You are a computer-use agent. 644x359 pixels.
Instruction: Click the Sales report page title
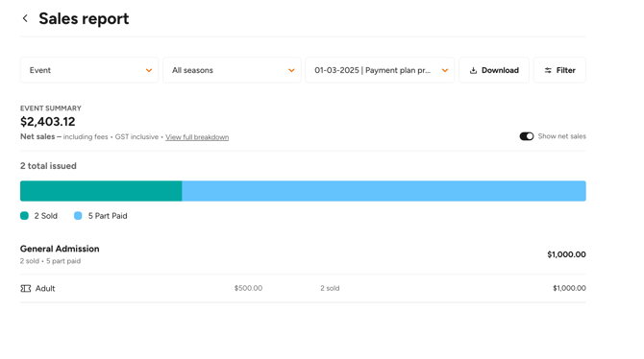[84, 19]
